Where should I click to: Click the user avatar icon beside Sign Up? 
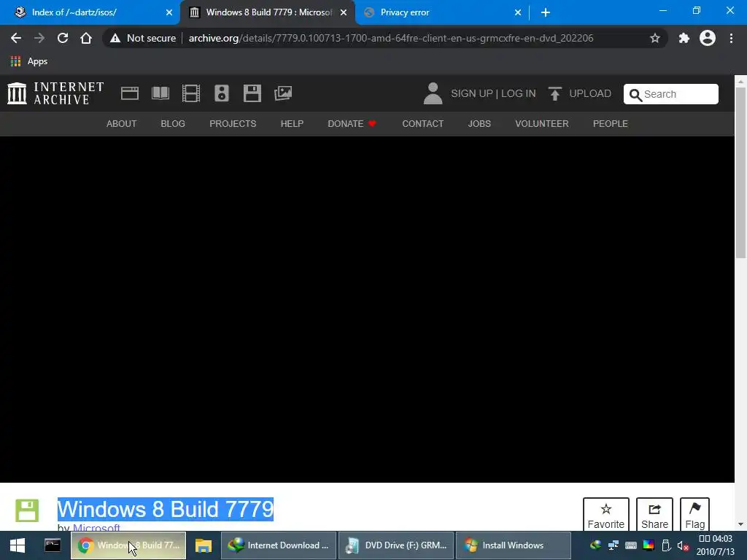coord(433,93)
